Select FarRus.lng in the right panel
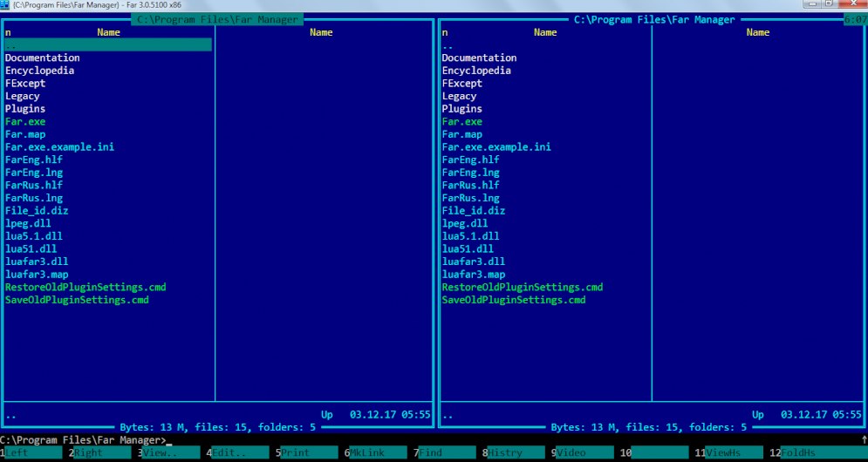This screenshot has height=462, width=868. click(x=470, y=198)
